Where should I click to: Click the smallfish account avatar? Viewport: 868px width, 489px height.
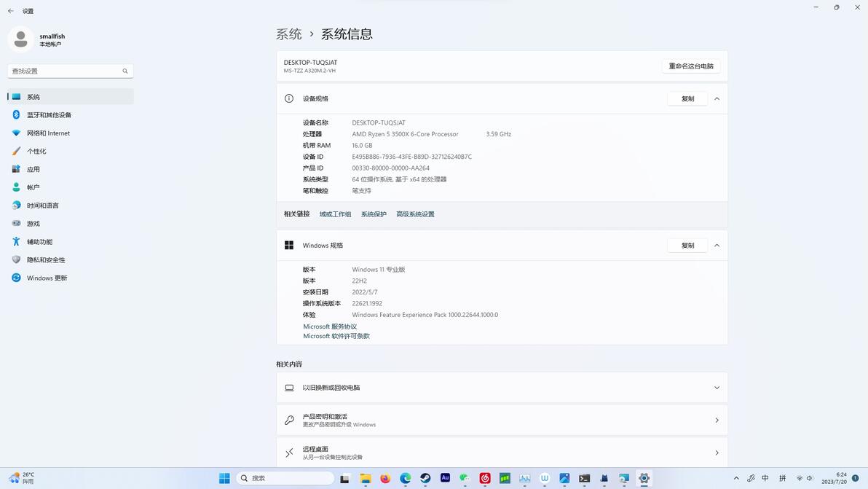click(20, 39)
